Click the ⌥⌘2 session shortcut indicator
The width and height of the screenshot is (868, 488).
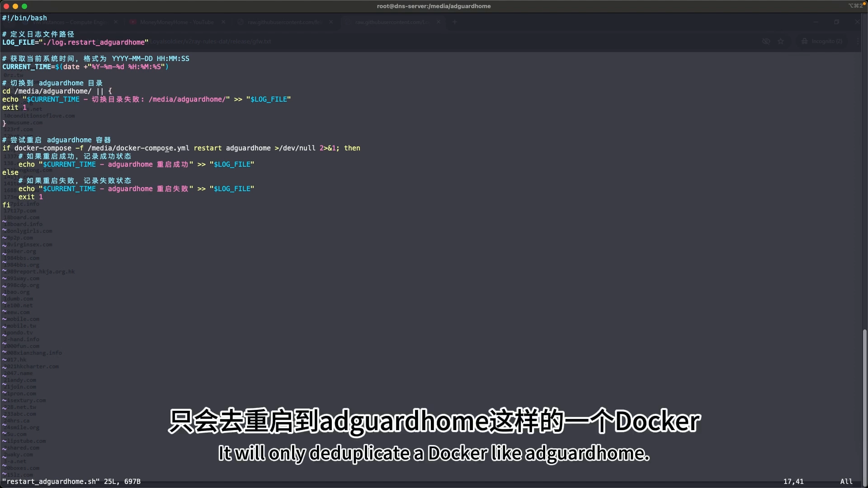(855, 6)
